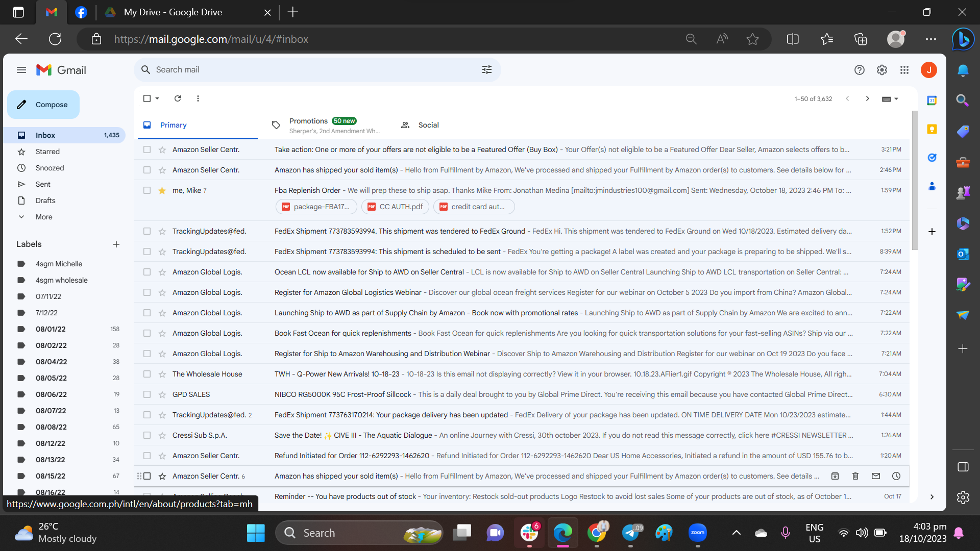
Task: Open Windows Start menu
Action: coord(256,533)
